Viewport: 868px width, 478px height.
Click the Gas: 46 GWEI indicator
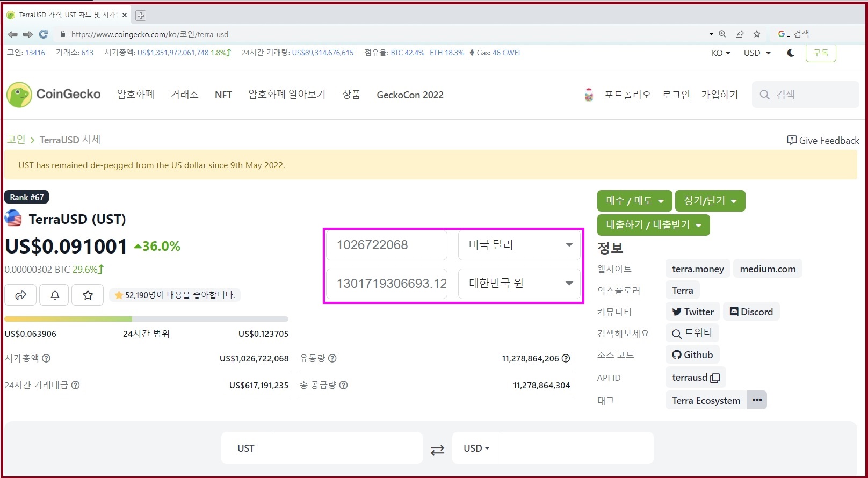495,53
